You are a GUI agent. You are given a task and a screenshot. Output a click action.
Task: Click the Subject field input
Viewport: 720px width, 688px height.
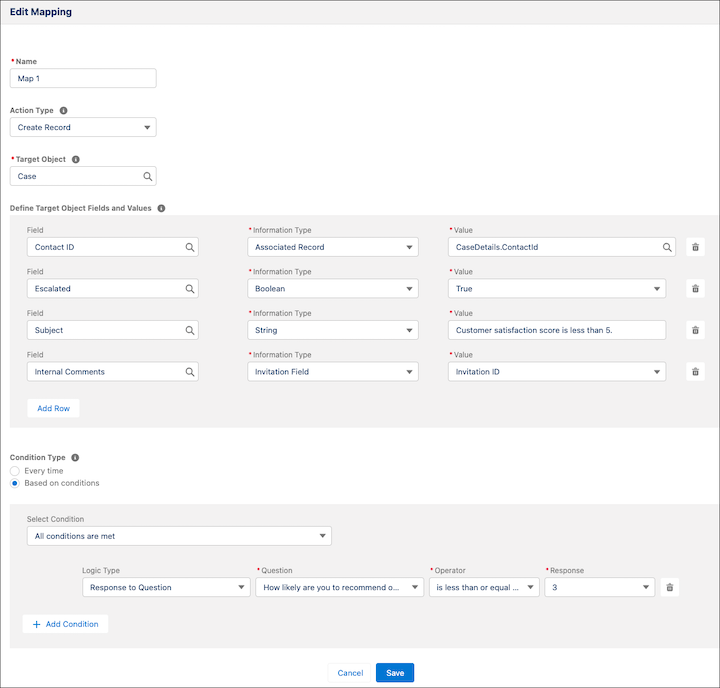tap(112, 330)
